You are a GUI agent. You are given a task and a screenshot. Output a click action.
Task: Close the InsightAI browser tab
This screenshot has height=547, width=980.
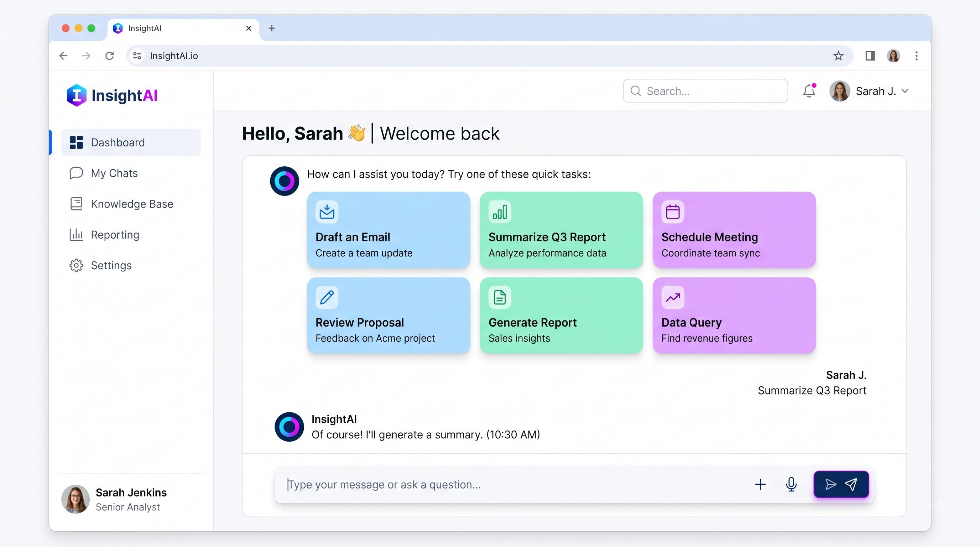(x=249, y=28)
